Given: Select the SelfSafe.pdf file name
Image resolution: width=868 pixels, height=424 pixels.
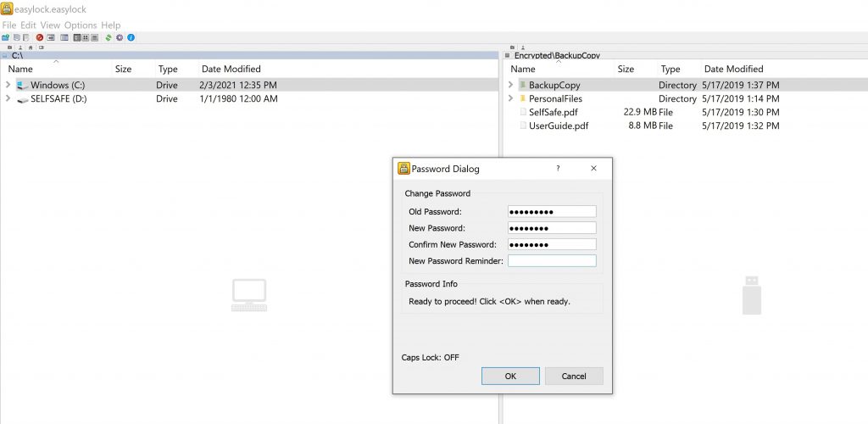Looking at the screenshot, I should 554,113.
